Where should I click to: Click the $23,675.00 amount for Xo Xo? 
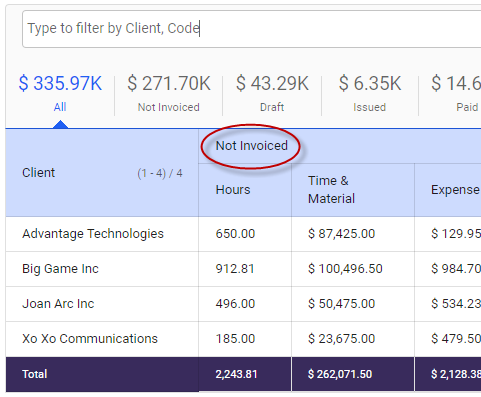342,339
